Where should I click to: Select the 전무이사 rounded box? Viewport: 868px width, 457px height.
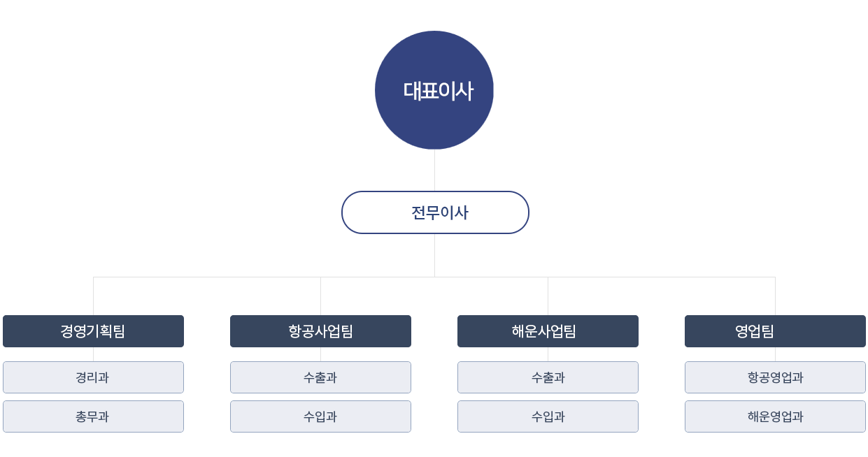[x=435, y=212]
